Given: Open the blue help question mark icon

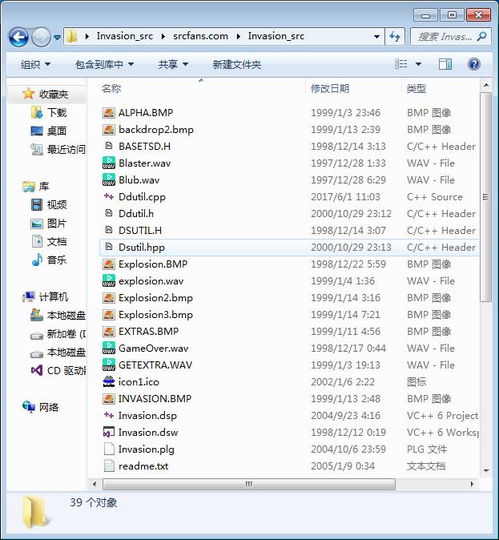Looking at the screenshot, I should [x=474, y=64].
